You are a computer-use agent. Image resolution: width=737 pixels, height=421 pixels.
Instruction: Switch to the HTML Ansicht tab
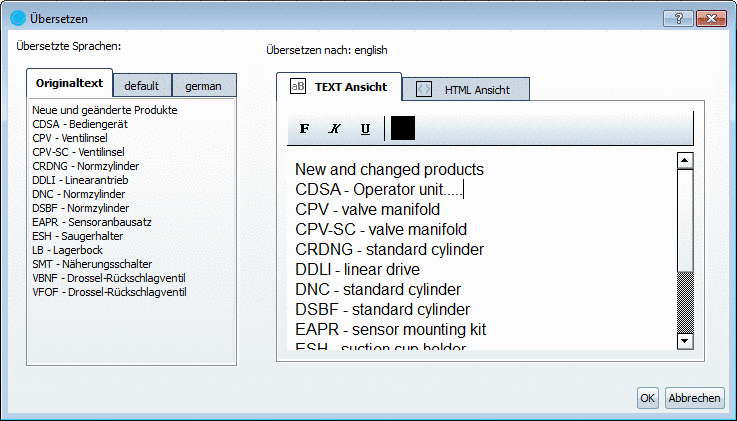click(x=466, y=90)
